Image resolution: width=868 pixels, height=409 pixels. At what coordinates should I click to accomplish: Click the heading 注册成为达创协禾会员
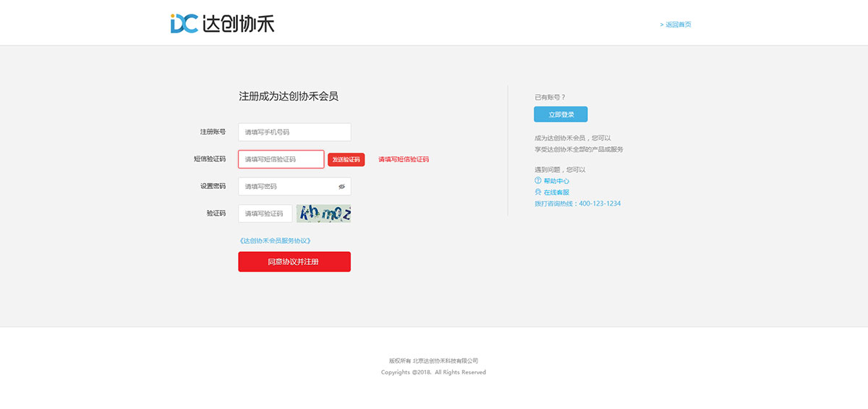click(x=289, y=96)
